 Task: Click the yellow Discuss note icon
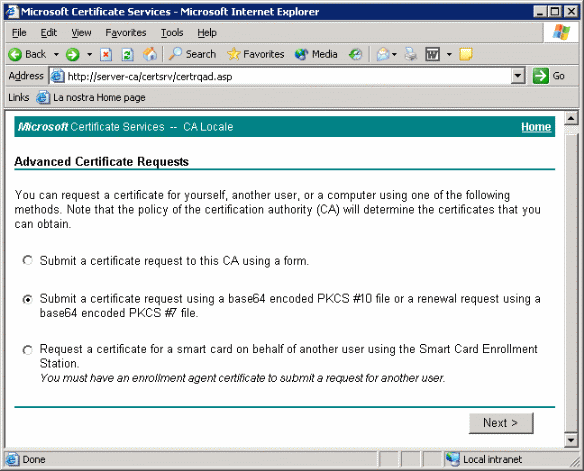pyautogui.click(x=466, y=54)
